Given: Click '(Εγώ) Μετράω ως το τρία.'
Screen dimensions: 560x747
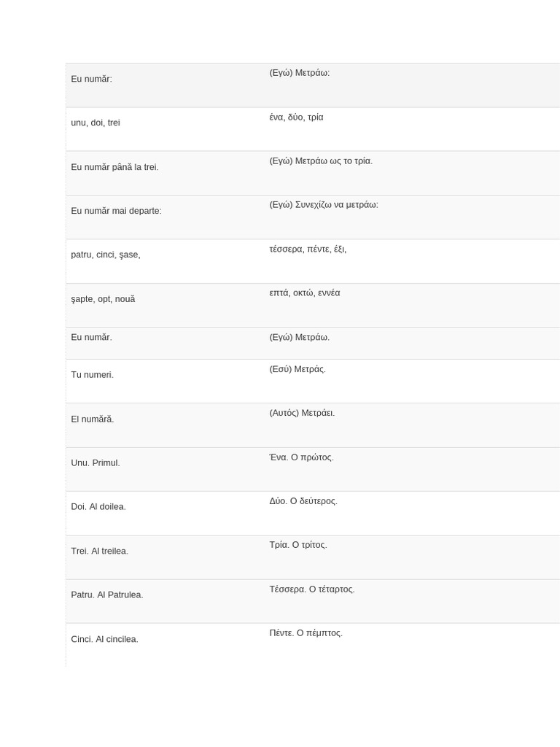Looking at the screenshot, I should pos(321,161).
